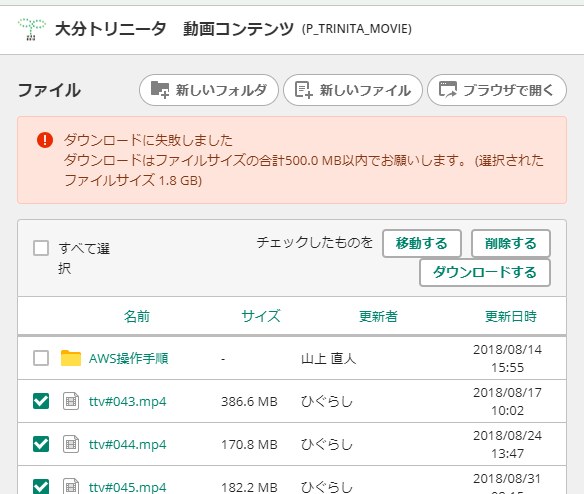Open the ttv#044.mp4 file link
The width and height of the screenshot is (584, 494).
point(127,444)
